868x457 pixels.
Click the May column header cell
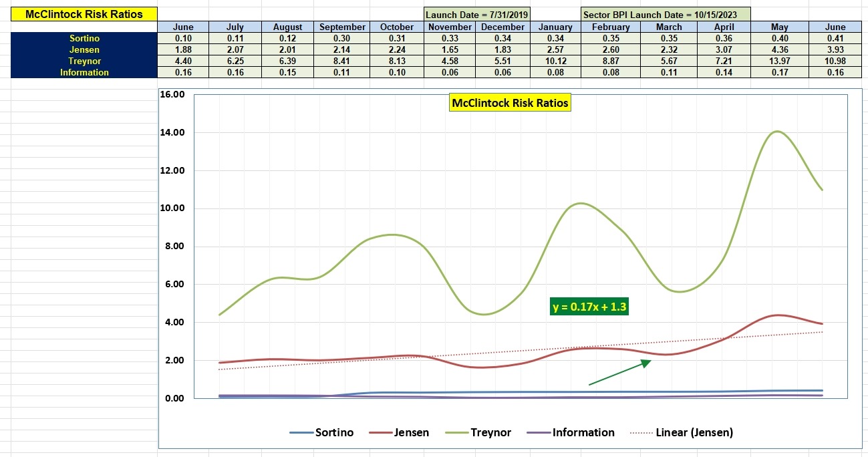coord(779,27)
